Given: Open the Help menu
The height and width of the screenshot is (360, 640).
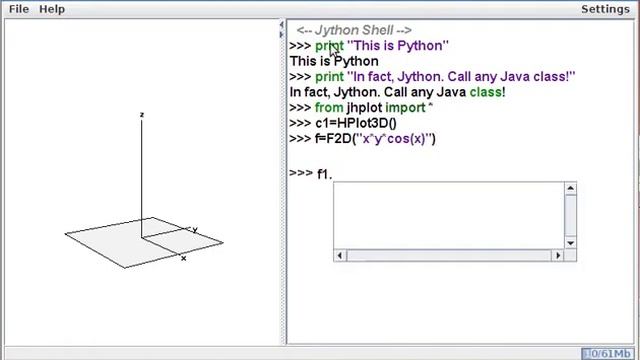Looking at the screenshot, I should coord(52,9).
